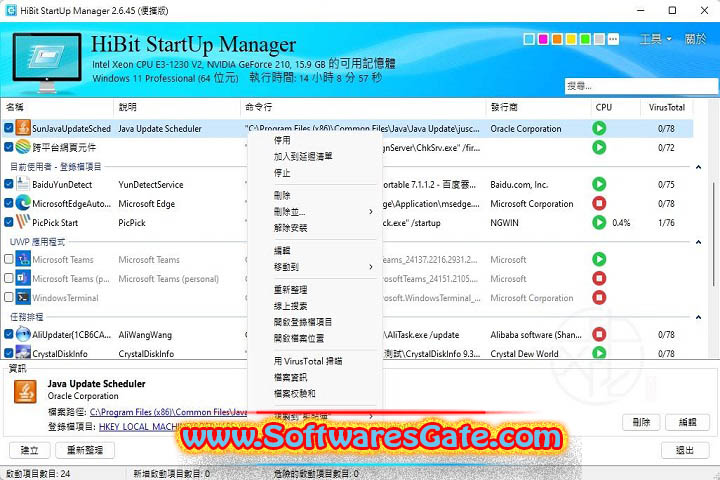The width and height of the screenshot is (720, 480).
Task: Collapse the 任務排程 group
Action: [x=698, y=317]
